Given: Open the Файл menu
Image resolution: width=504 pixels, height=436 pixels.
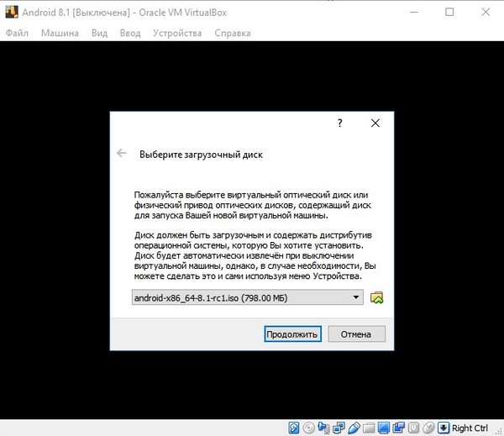Looking at the screenshot, I should (17, 33).
